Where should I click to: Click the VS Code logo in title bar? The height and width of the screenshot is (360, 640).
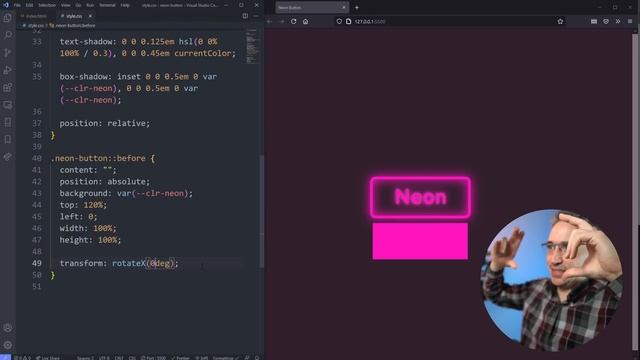coord(6,5)
